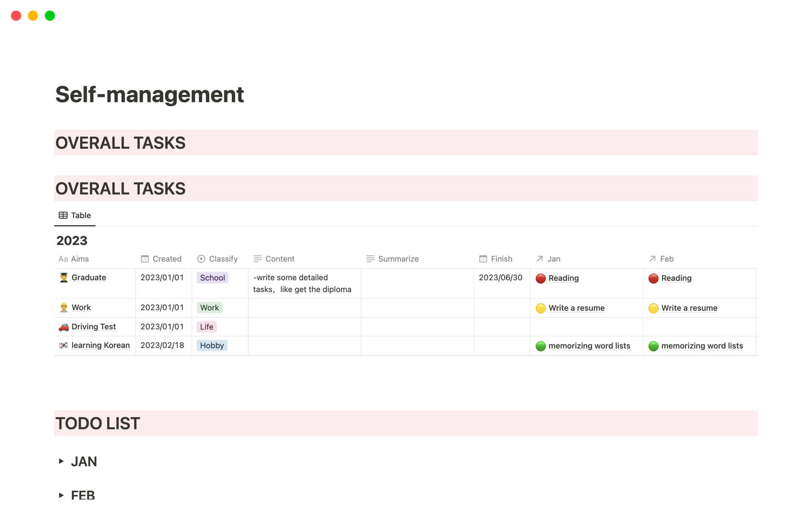Click the Driving Test aim icon
812x508 pixels.
(x=64, y=326)
